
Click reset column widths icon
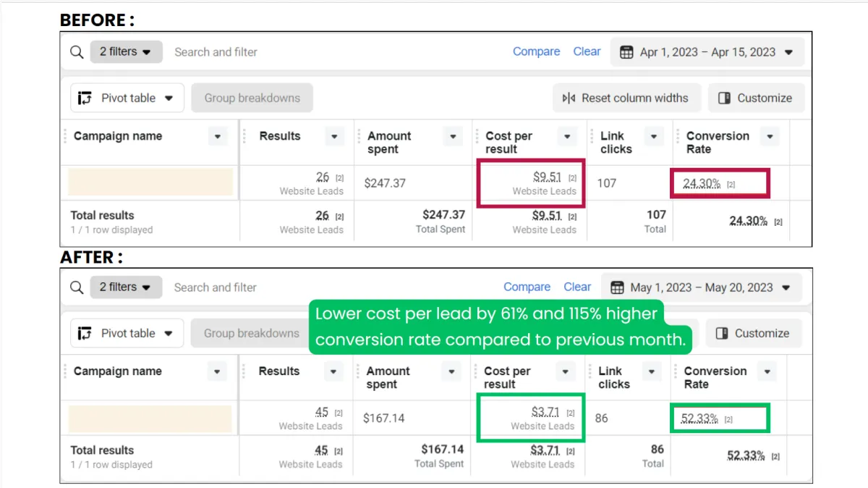569,98
